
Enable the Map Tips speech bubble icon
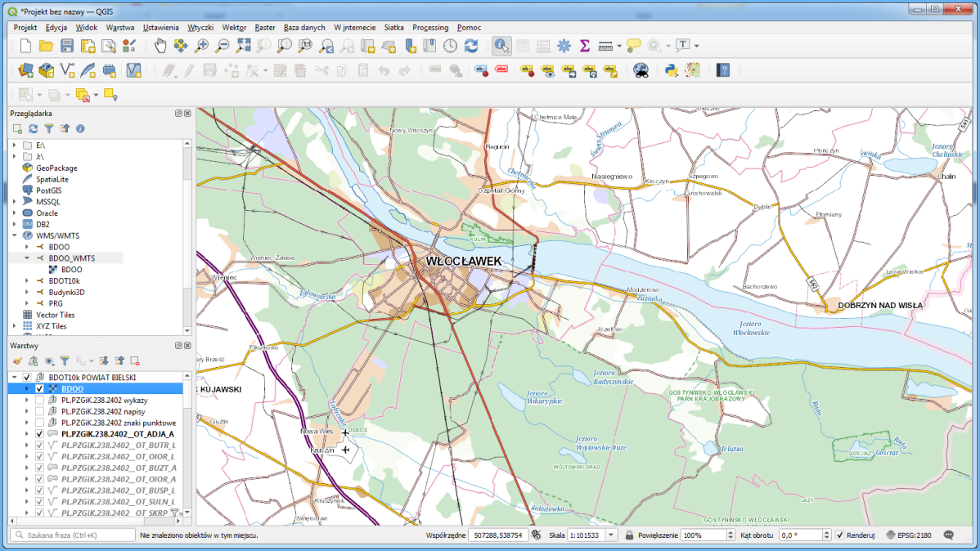pyautogui.click(x=634, y=46)
